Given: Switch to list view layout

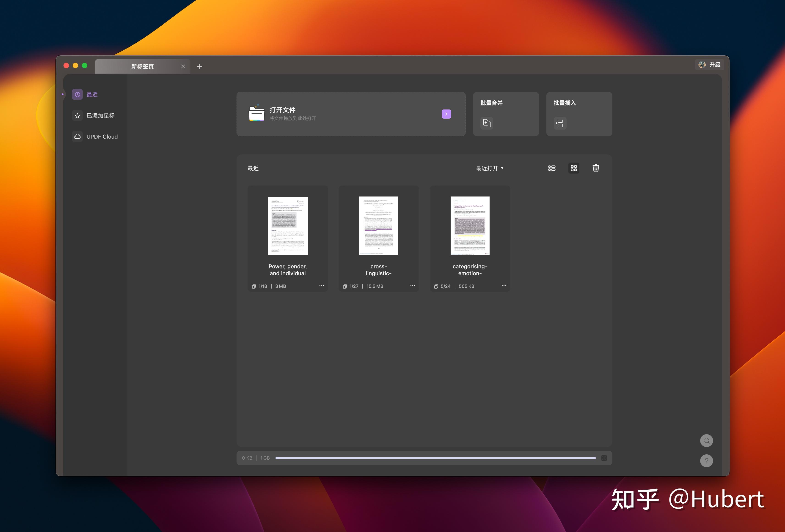Looking at the screenshot, I should pyautogui.click(x=552, y=168).
